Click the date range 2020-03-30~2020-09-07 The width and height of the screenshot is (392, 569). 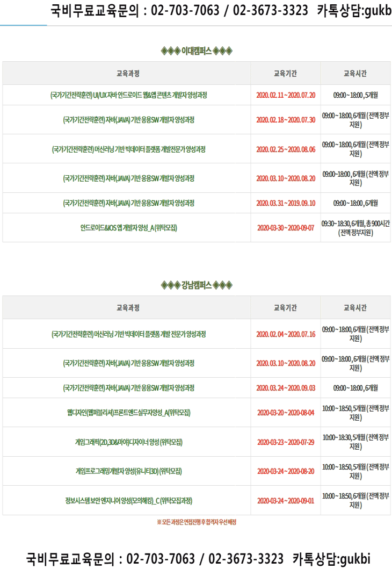click(286, 228)
